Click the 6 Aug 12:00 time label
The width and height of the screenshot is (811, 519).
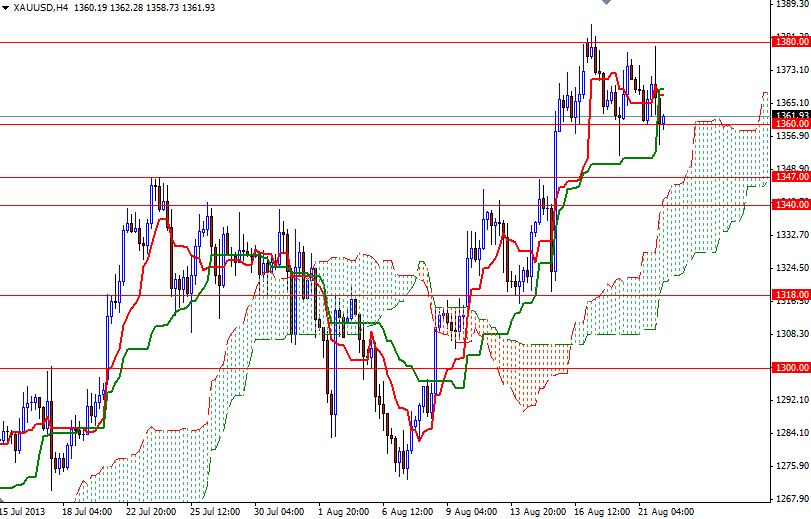(x=408, y=512)
